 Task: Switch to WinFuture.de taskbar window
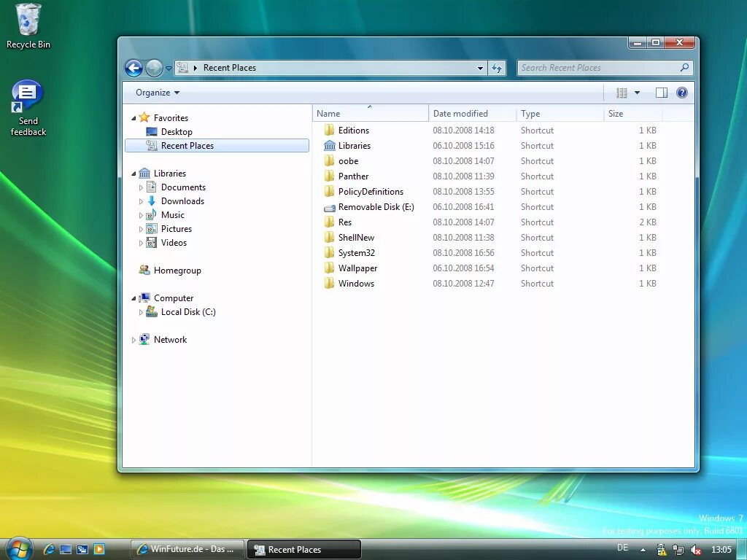click(x=187, y=549)
